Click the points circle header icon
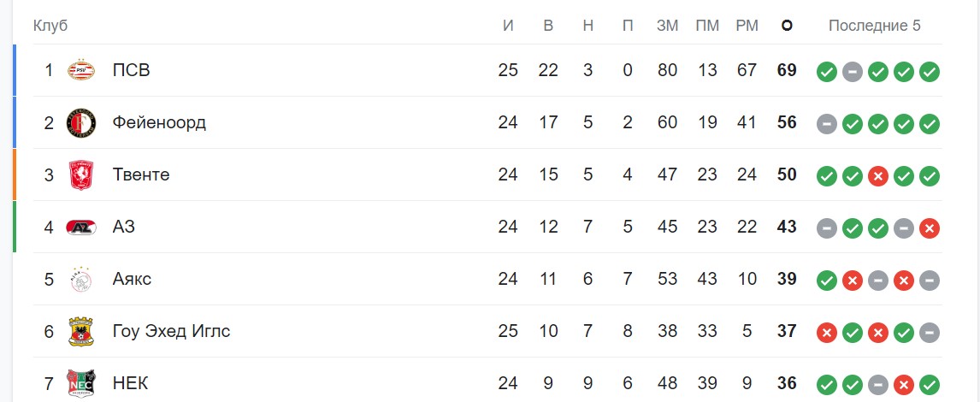Viewport: 980px width, 402px height. pyautogui.click(x=787, y=26)
